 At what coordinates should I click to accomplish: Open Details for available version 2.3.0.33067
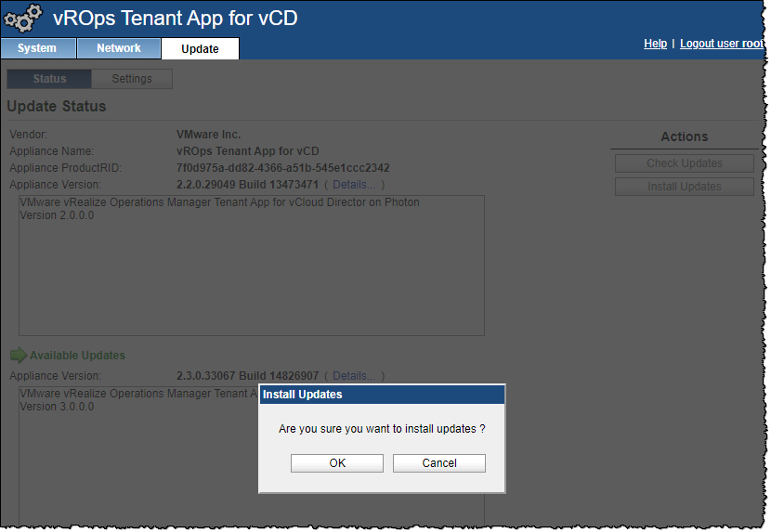[x=354, y=376]
